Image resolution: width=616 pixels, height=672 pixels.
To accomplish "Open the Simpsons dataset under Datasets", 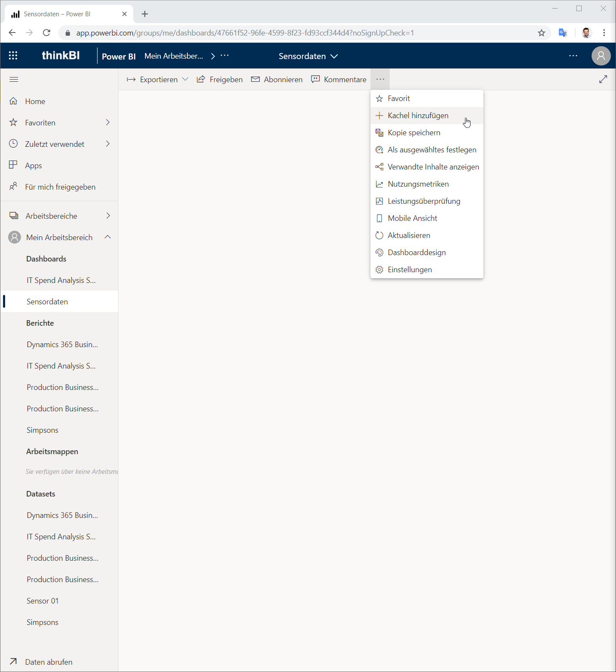I will 59,622.
